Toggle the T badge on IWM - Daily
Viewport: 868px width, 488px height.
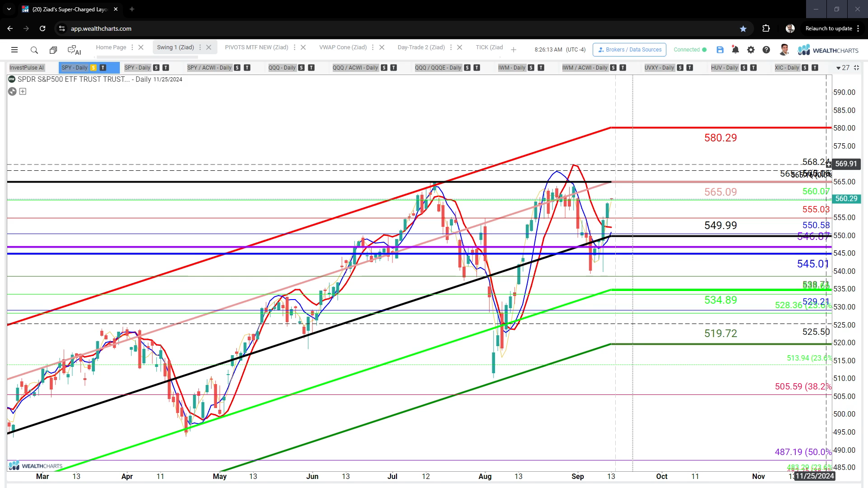[x=541, y=68]
